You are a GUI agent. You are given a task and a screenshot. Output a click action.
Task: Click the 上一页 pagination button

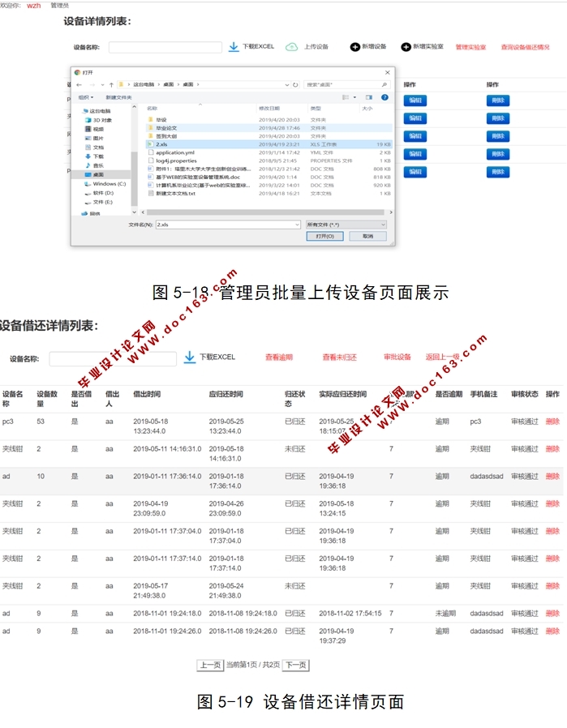210,666
